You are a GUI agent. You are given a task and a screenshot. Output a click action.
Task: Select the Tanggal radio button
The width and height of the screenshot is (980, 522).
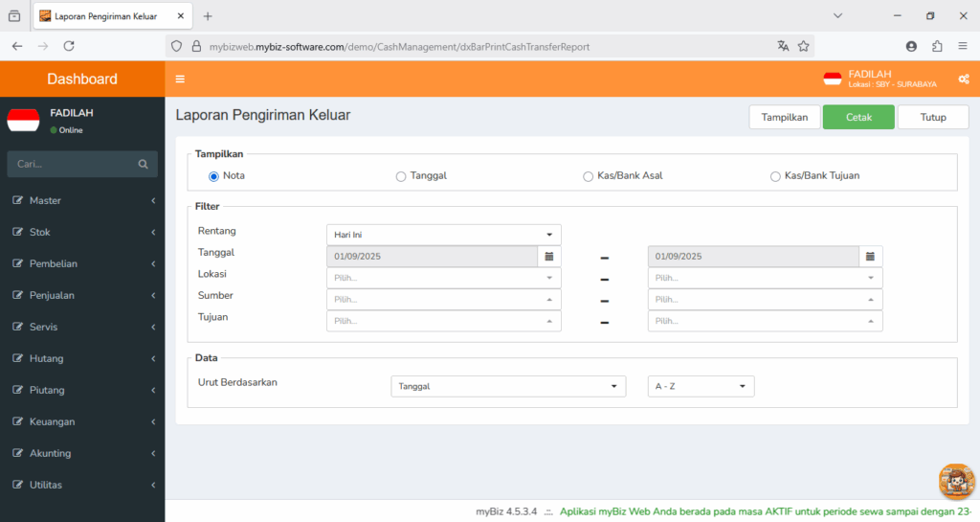pyautogui.click(x=401, y=177)
